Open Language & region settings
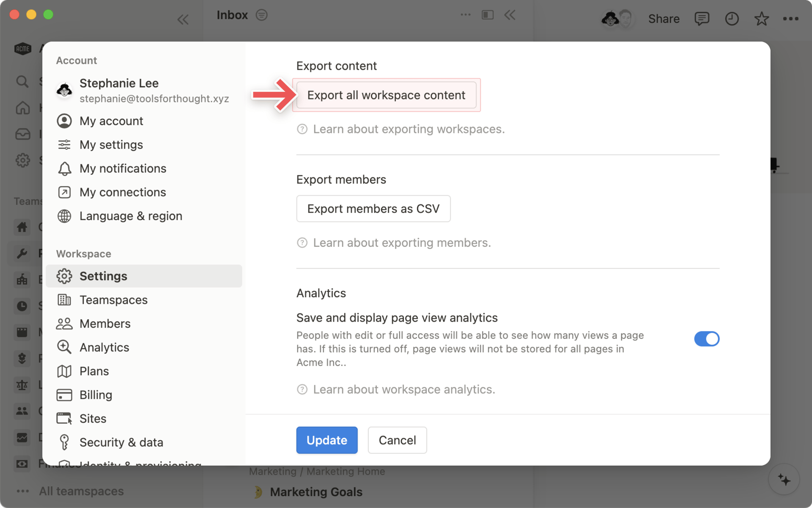This screenshot has width=812, height=508. click(x=130, y=215)
